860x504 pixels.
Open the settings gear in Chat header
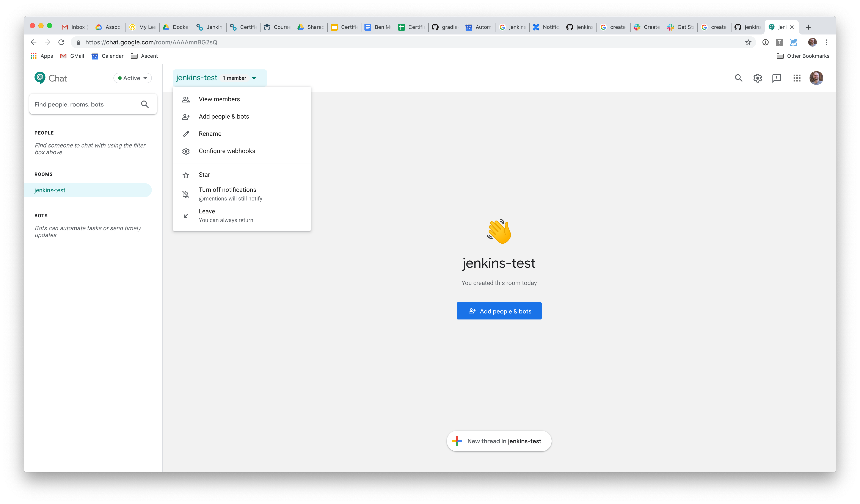coord(757,78)
